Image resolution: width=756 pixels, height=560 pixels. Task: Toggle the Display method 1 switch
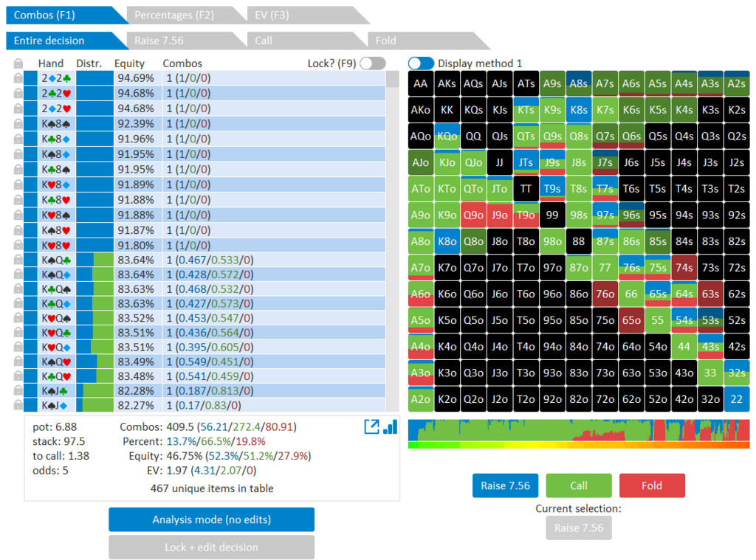point(421,63)
